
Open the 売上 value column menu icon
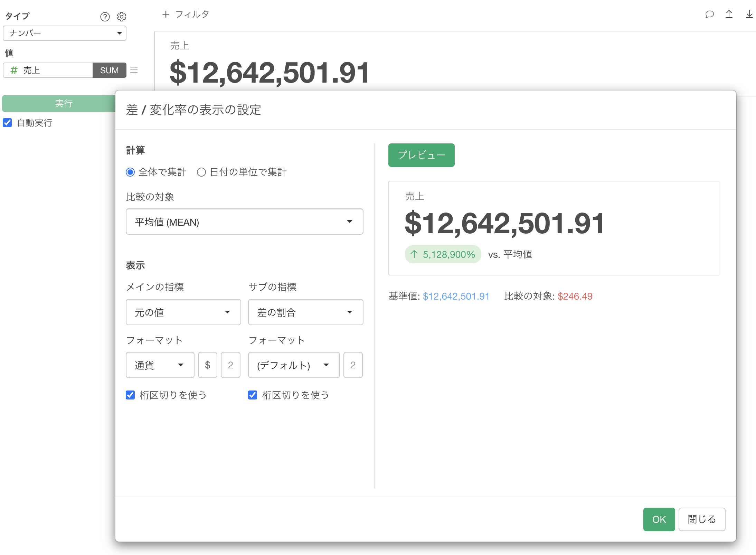point(134,70)
